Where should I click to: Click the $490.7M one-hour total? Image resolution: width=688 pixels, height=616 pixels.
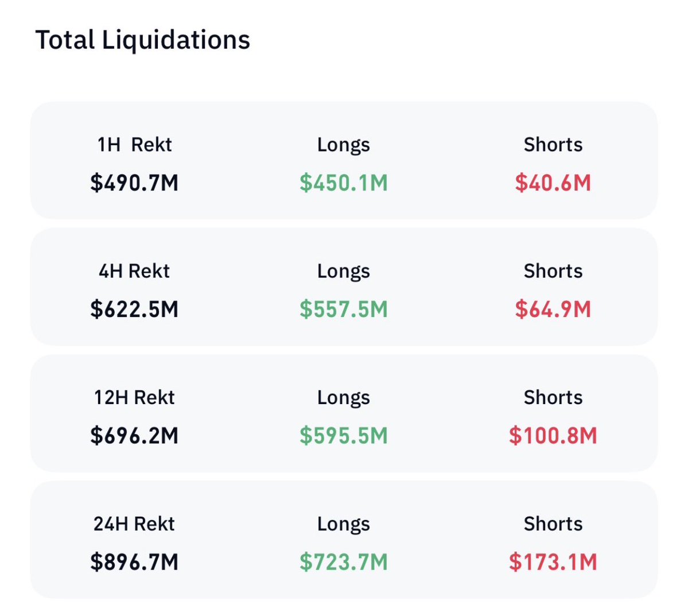tap(134, 183)
